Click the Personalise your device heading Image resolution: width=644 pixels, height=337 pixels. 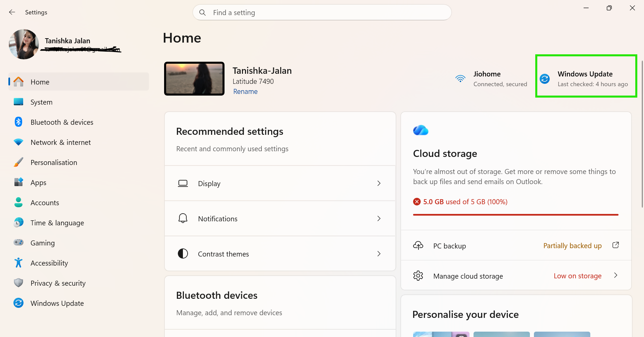click(465, 315)
